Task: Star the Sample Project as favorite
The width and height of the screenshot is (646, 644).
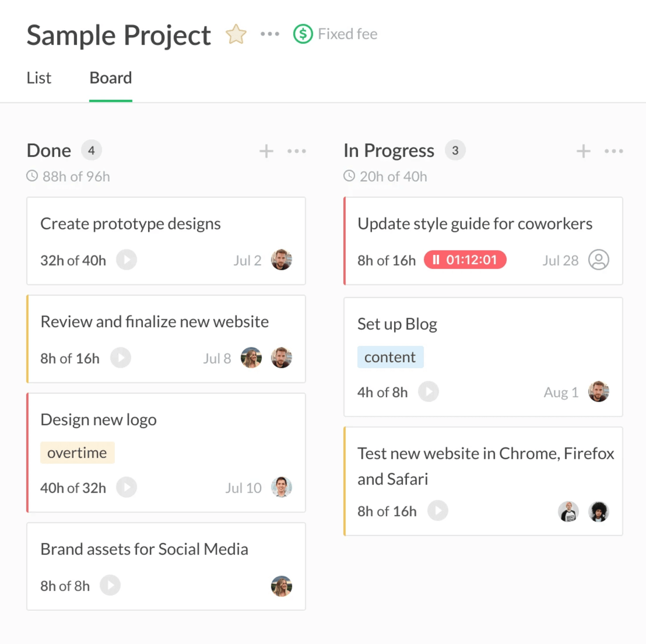Action: 236,34
